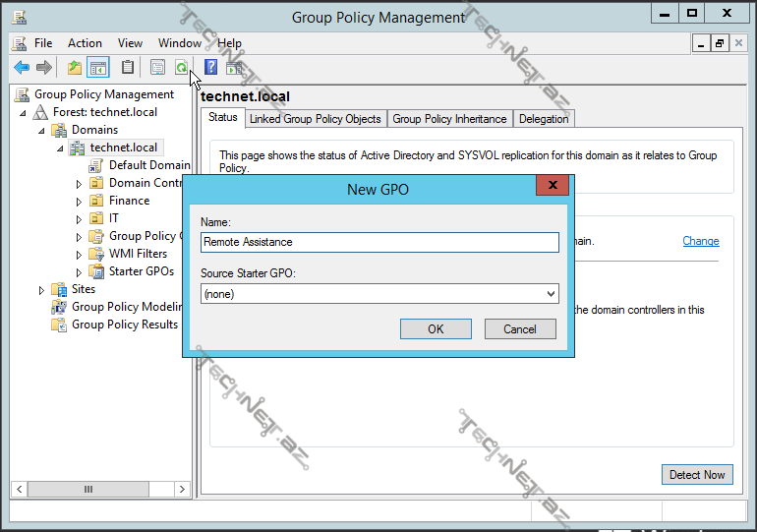This screenshot has width=757, height=532.
Task: Open the Group Policy Inheritance tab
Action: coord(449,119)
